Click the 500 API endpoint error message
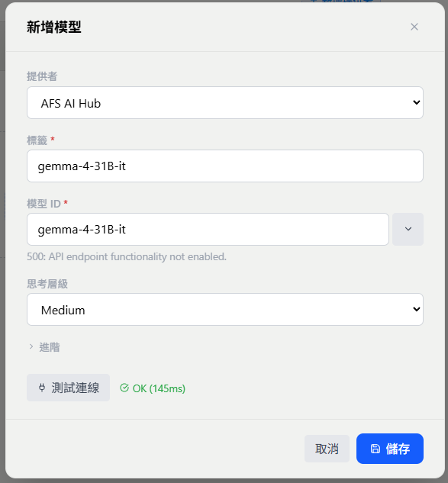The image size is (448, 483). coord(127,256)
